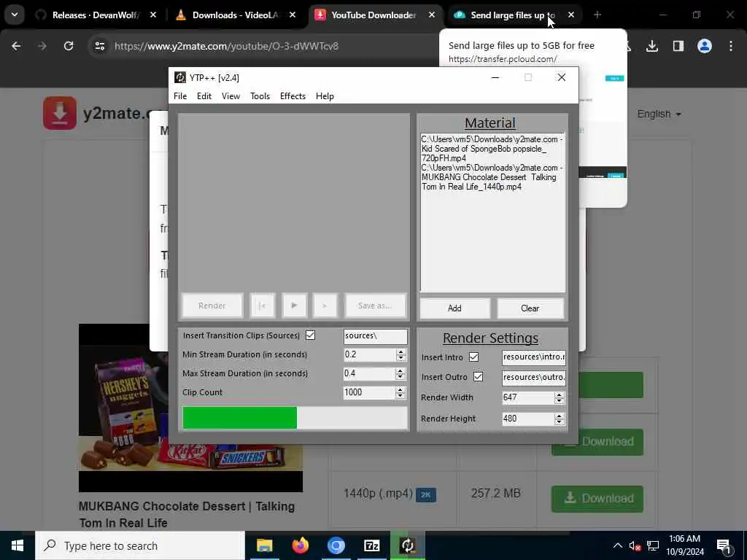Click Add to add material
747x560 pixels.
pos(454,308)
